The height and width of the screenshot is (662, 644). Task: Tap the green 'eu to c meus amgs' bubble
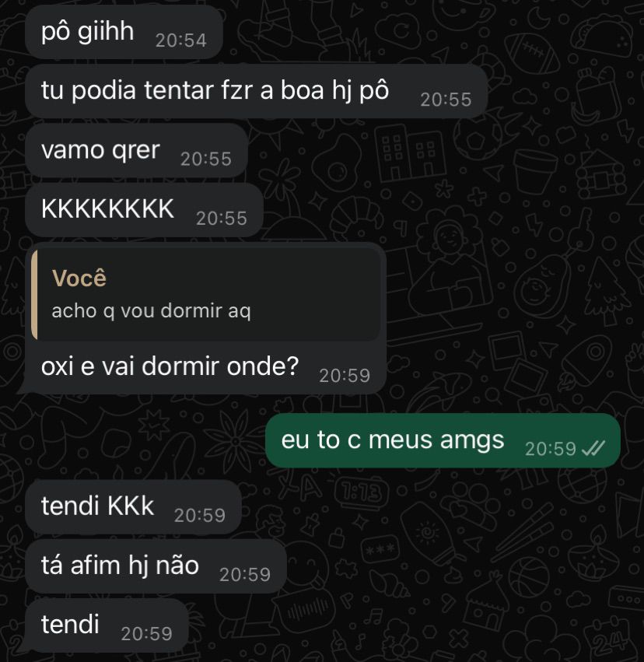click(443, 440)
